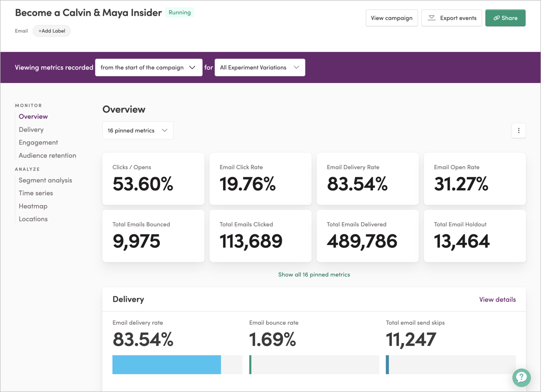Go to Delivery in the sidebar
This screenshot has height=392, width=541.
(31, 130)
